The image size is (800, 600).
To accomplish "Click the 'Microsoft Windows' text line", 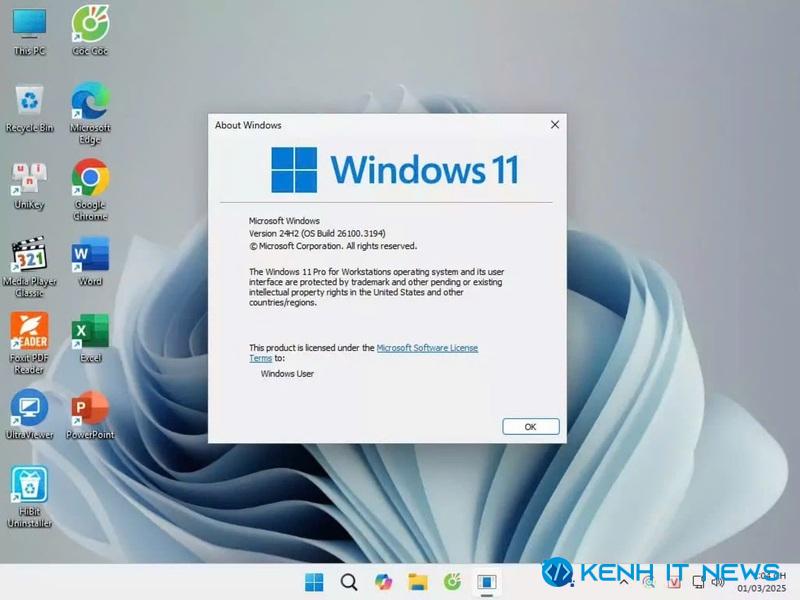I will point(284,221).
